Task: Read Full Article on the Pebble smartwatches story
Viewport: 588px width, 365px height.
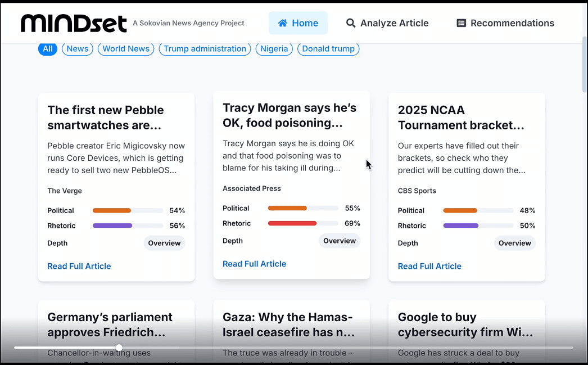Action: pyautogui.click(x=79, y=266)
